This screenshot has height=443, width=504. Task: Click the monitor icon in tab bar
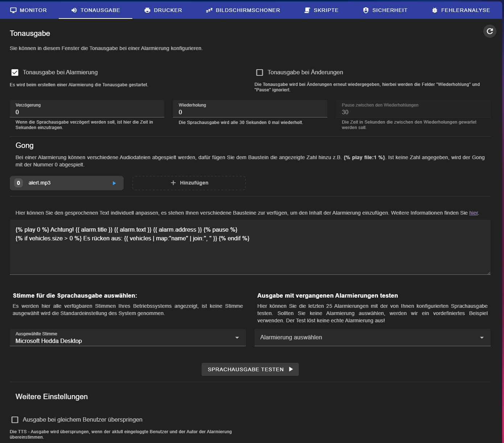13,10
